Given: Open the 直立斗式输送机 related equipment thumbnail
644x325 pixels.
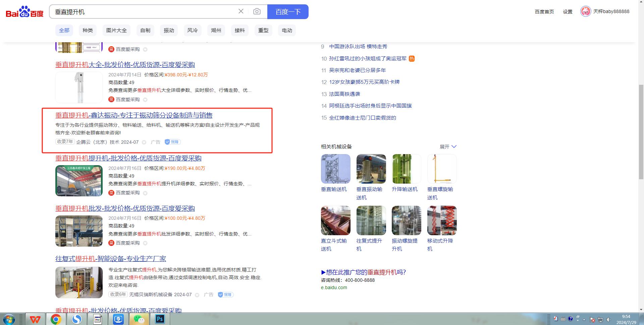Looking at the screenshot, I should point(336,220).
